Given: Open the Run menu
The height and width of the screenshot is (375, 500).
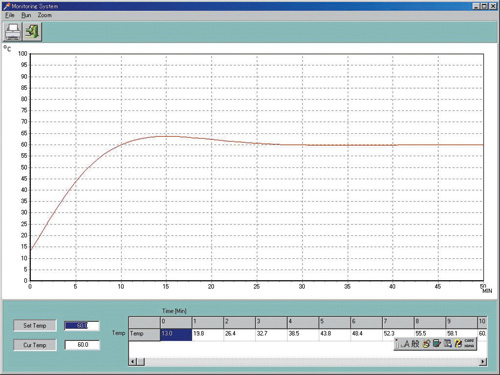Looking at the screenshot, I should point(26,15).
